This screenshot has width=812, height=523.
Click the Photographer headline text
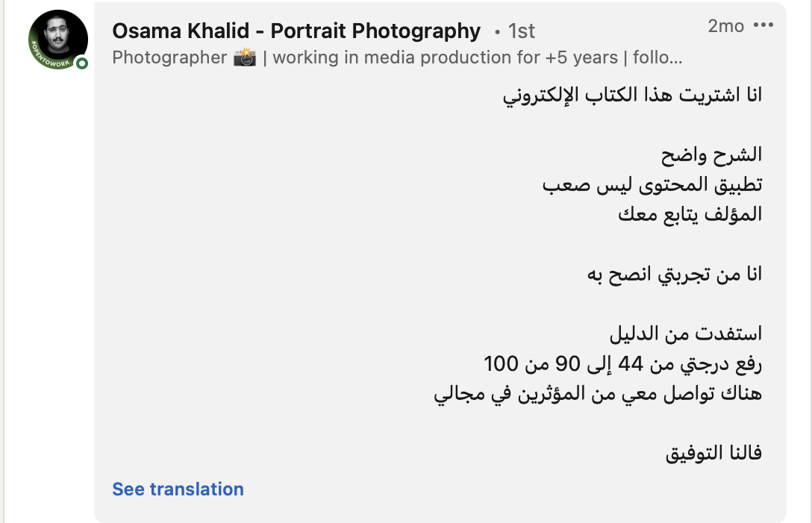[x=169, y=57]
